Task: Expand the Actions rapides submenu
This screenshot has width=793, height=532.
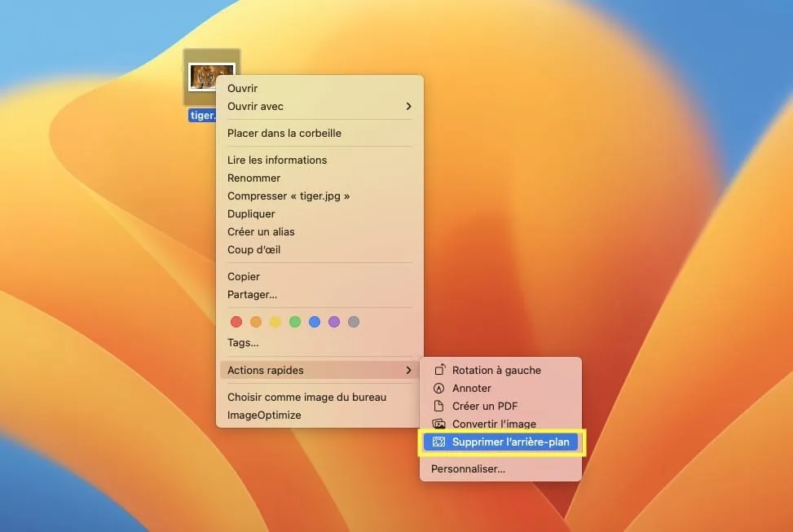Action: [318, 370]
